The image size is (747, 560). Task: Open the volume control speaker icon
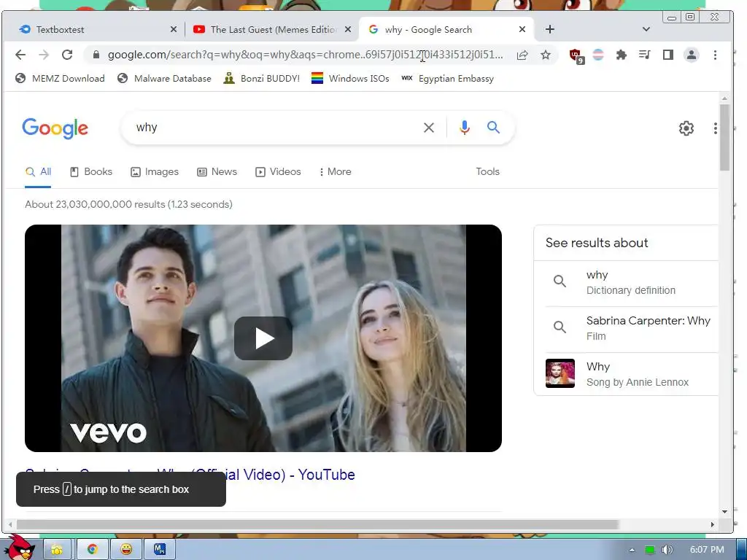pyautogui.click(x=667, y=550)
